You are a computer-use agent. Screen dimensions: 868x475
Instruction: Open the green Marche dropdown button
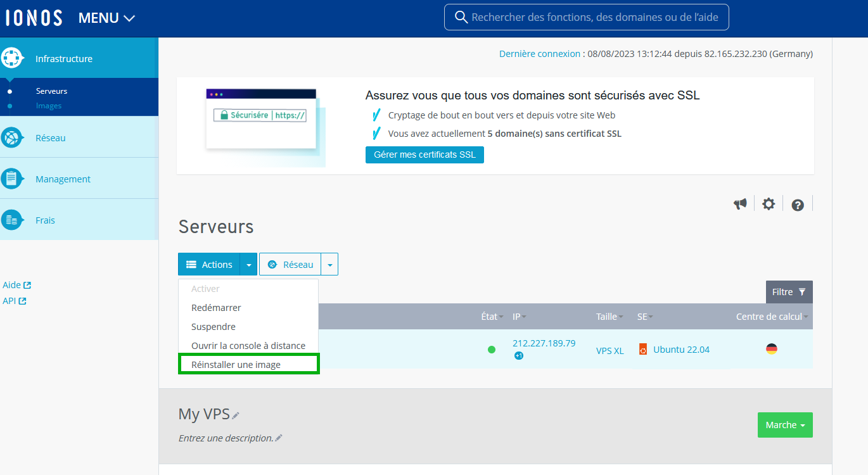pyautogui.click(x=785, y=425)
